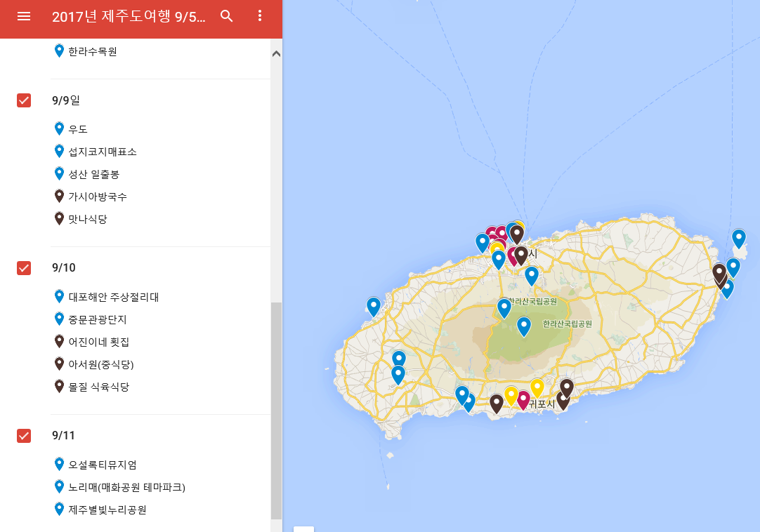Open the more options menu
The width and height of the screenshot is (760, 532).
[260, 16]
